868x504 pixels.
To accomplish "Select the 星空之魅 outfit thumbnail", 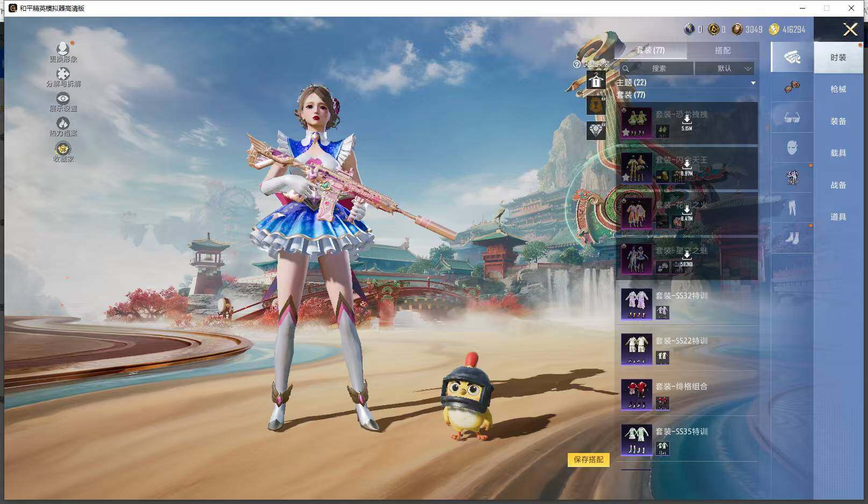I will click(x=636, y=259).
